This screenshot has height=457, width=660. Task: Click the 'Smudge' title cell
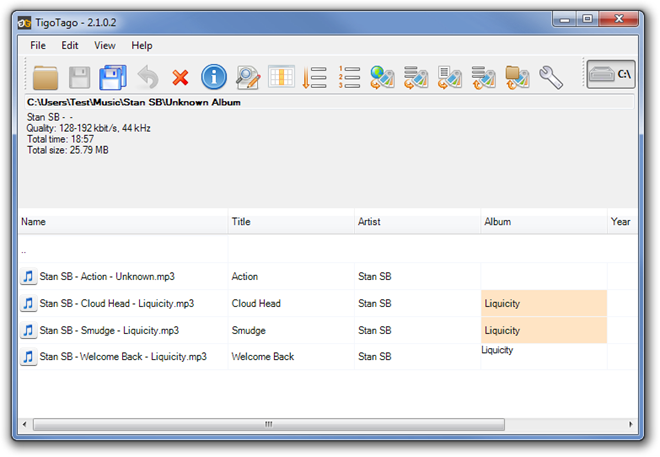pyautogui.click(x=291, y=330)
